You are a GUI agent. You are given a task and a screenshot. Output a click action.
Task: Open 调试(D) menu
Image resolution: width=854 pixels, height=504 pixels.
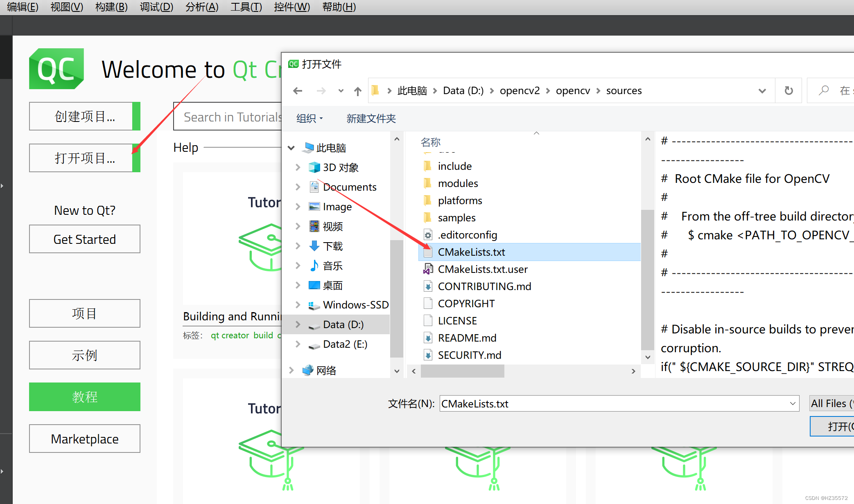(156, 7)
